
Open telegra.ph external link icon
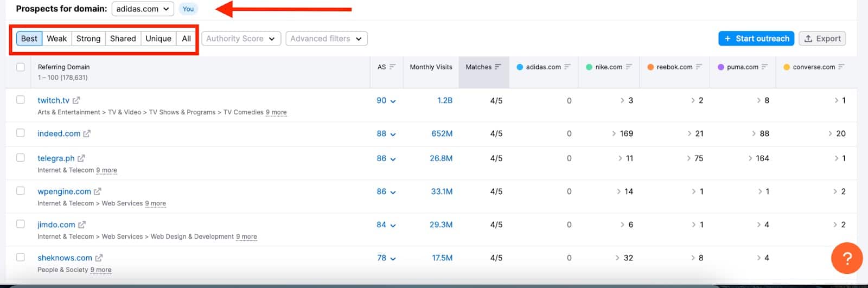click(81, 158)
